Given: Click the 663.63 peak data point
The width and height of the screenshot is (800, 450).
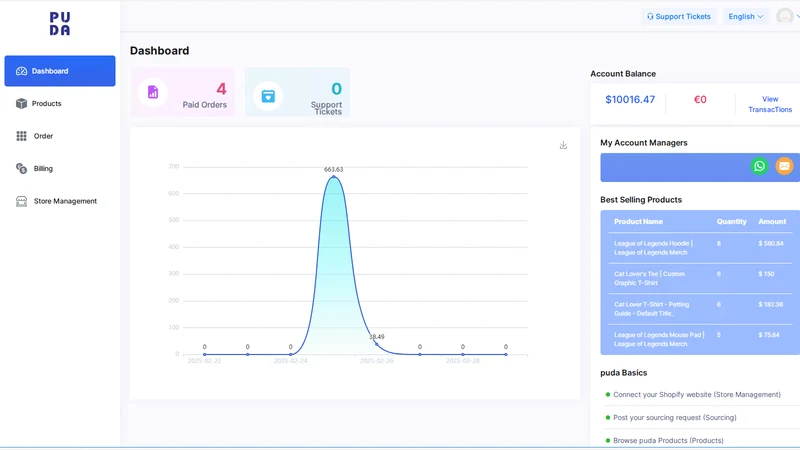Looking at the screenshot, I should (334, 177).
